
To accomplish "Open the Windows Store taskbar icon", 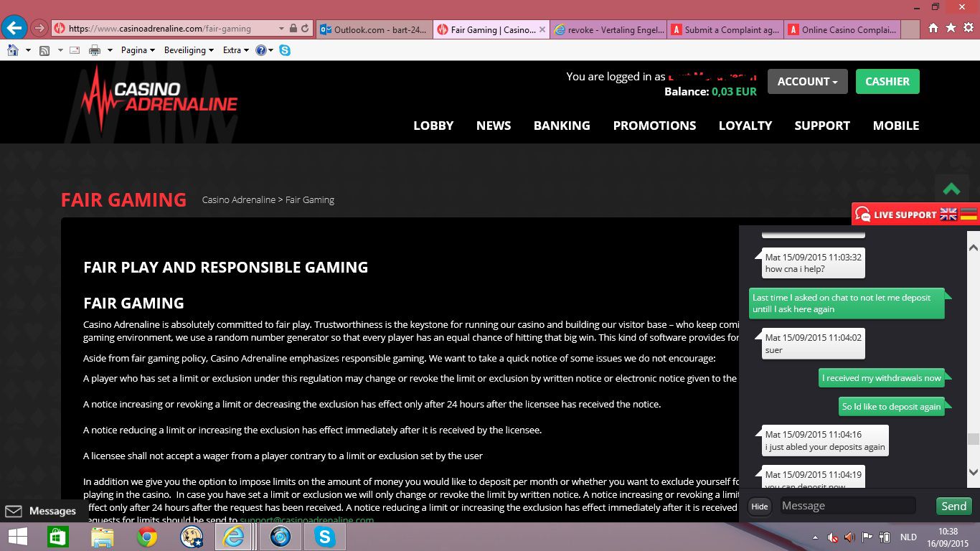I will [57, 537].
